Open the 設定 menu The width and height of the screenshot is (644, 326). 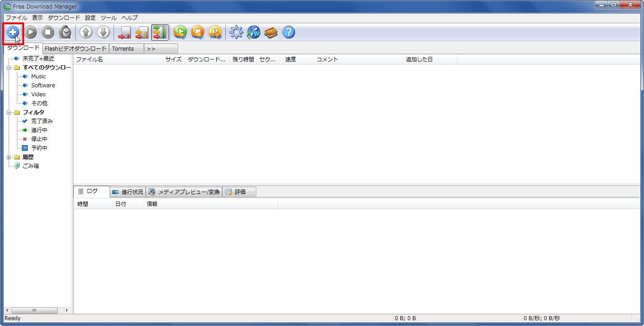pyautogui.click(x=90, y=18)
